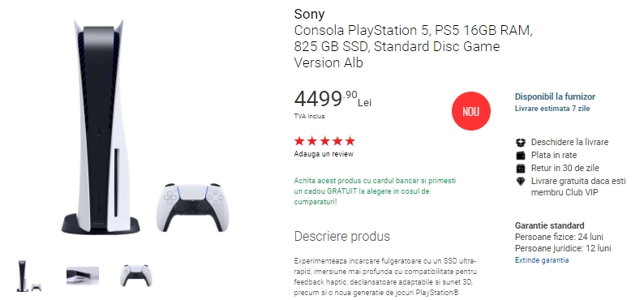Open the Adauga un review link
Viewport: 644px width, 300px height.
tap(324, 154)
